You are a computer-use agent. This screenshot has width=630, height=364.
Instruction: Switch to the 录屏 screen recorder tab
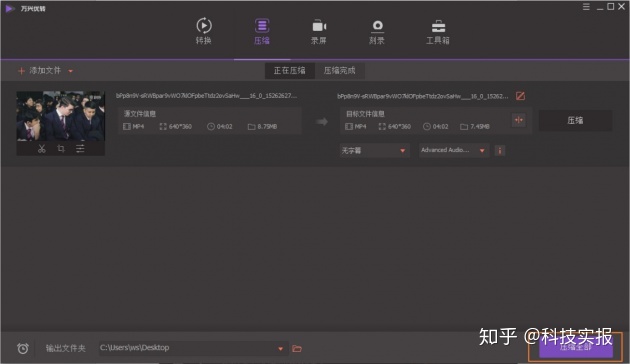point(319,31)
